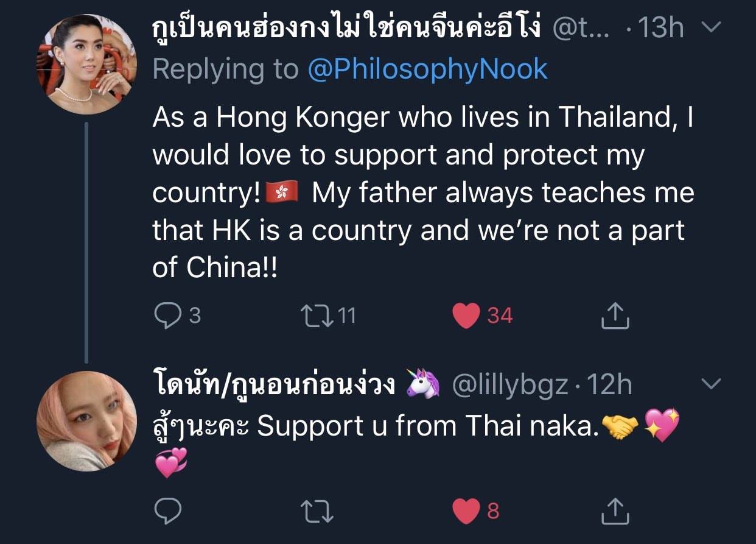
Task: Open the pink-haired profile avatar
Action: (86, 420)
